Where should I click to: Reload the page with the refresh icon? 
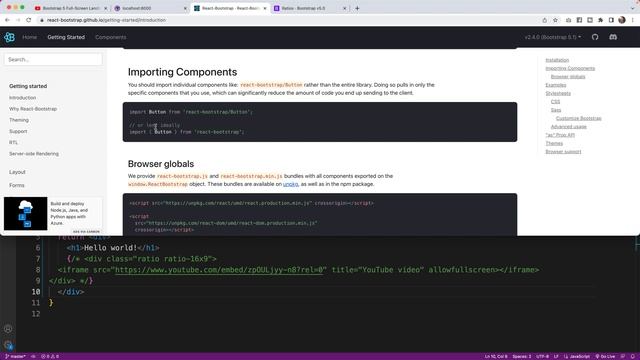tap(29, 20)
